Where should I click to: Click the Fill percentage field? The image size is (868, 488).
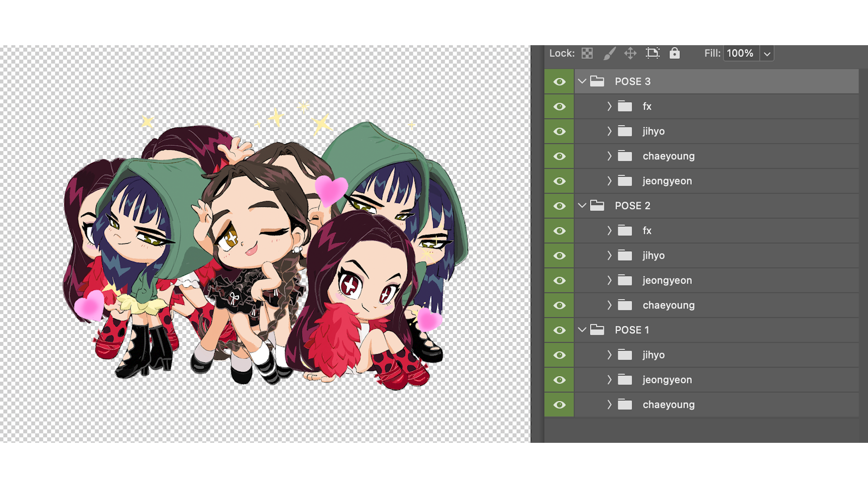[741, 53]
